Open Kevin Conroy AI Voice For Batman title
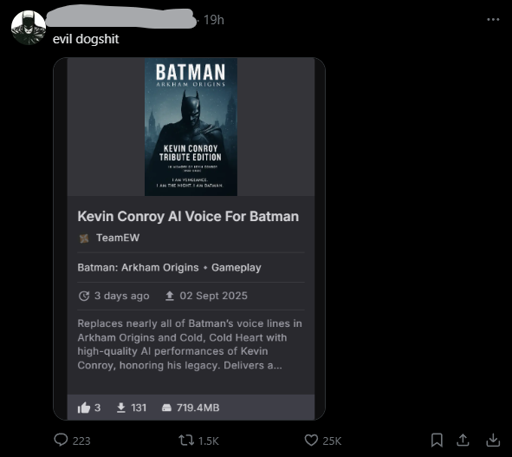512x457 pixels. point(188,216)
